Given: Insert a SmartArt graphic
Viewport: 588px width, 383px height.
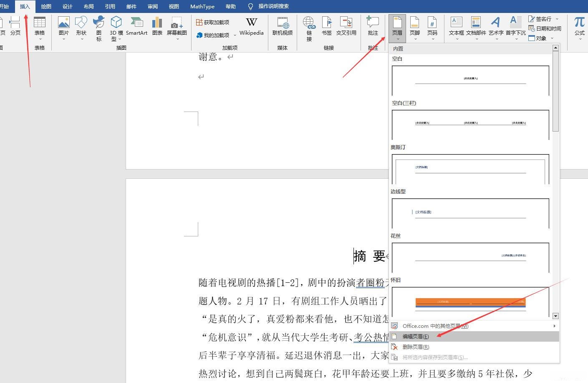Looking at the screenshot, I should coord(137,26).
